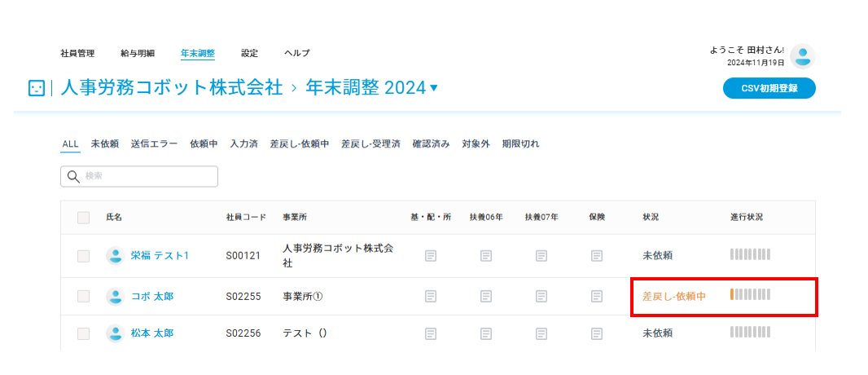The width and height of the screenshot is (868, 375).
Task: Check the box for 栄福 テスト1
Action: [84, 256]
